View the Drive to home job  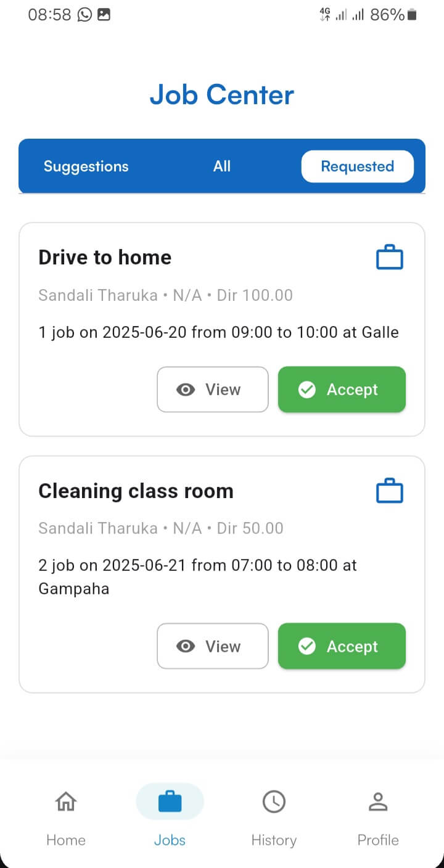point(213,390)
